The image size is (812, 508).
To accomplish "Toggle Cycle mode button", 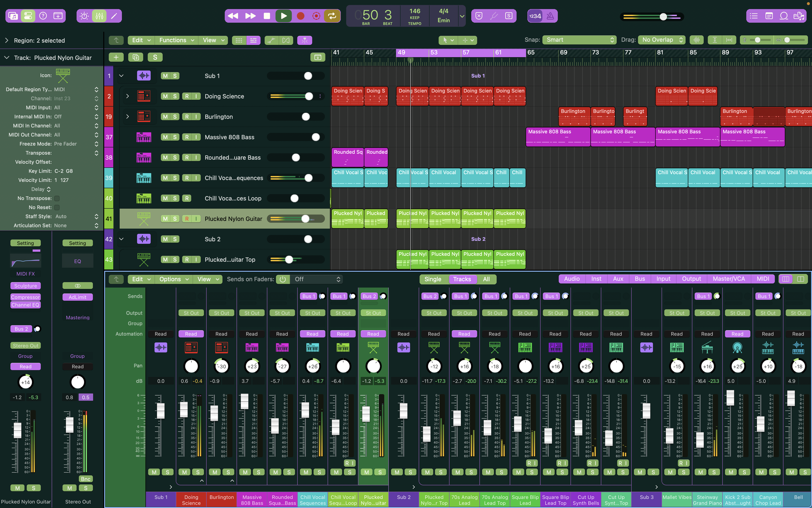I will tap(332, 16).
